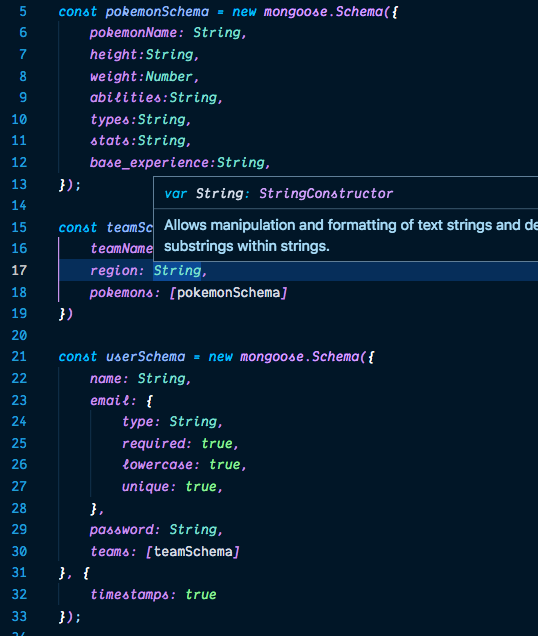538x636 pixels.
Task: Click line number 21 in the gutter
Action: (x=19, y=357)
